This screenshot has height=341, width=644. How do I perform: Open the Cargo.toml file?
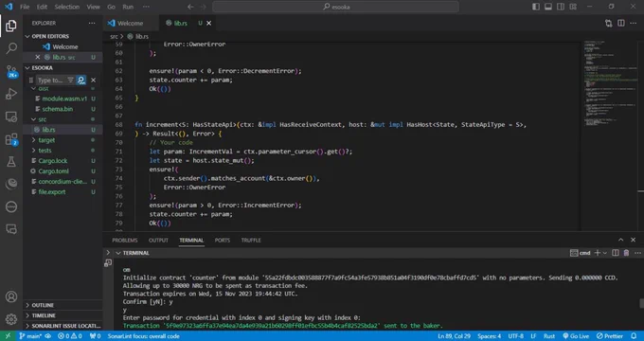(x=53, y=171)
